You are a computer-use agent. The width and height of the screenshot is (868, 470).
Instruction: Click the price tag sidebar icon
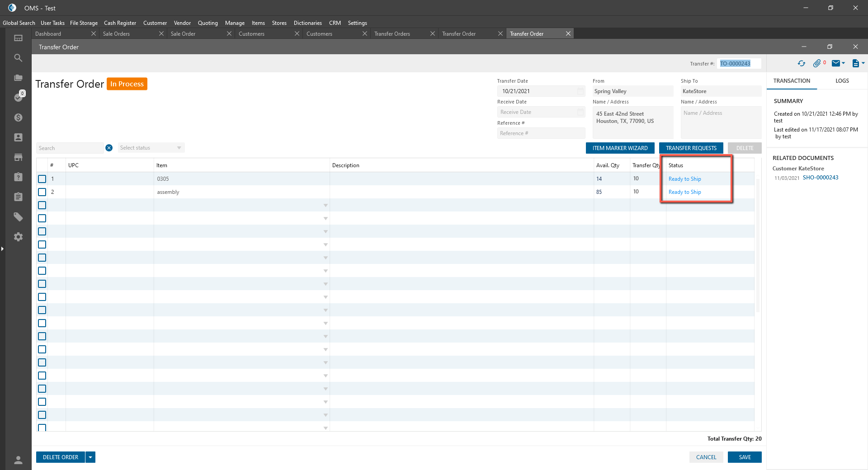[18, 217]
